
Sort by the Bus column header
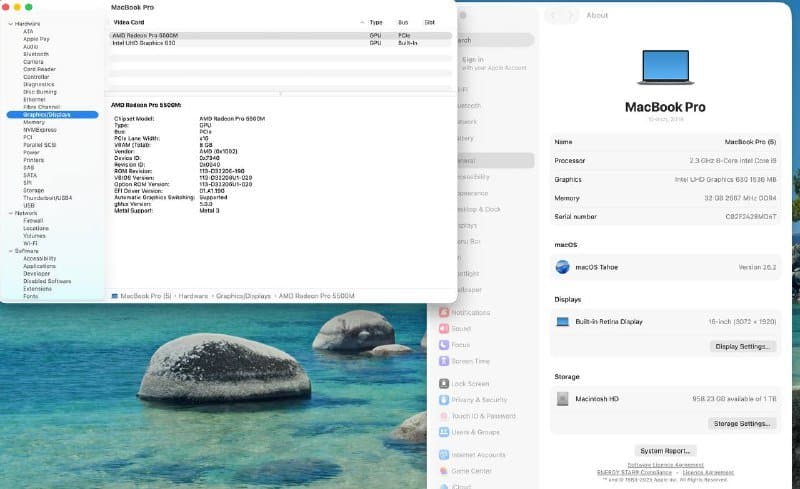403,22
